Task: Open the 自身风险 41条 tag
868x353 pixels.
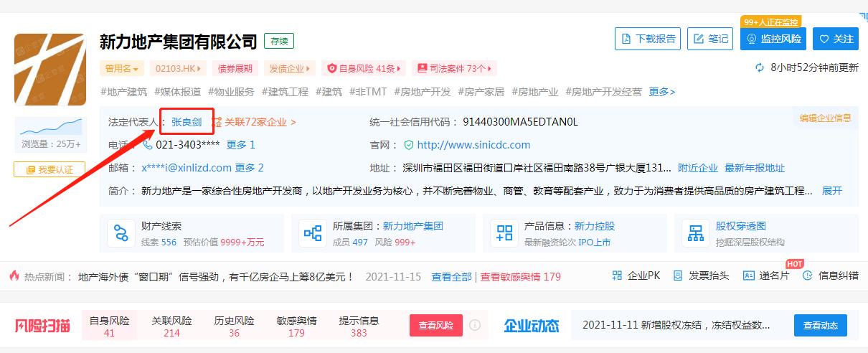Action: [x=364, y=69]
